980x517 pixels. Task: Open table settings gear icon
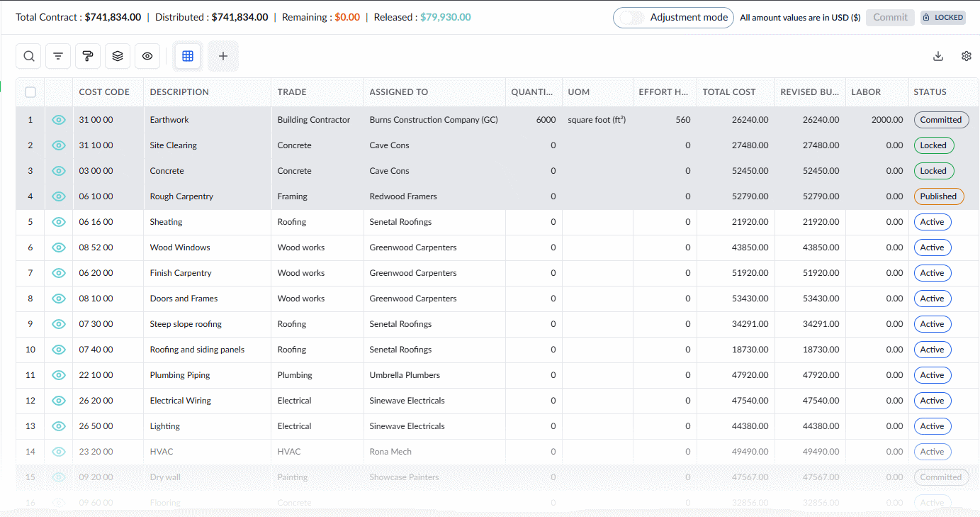pos(967,56)
